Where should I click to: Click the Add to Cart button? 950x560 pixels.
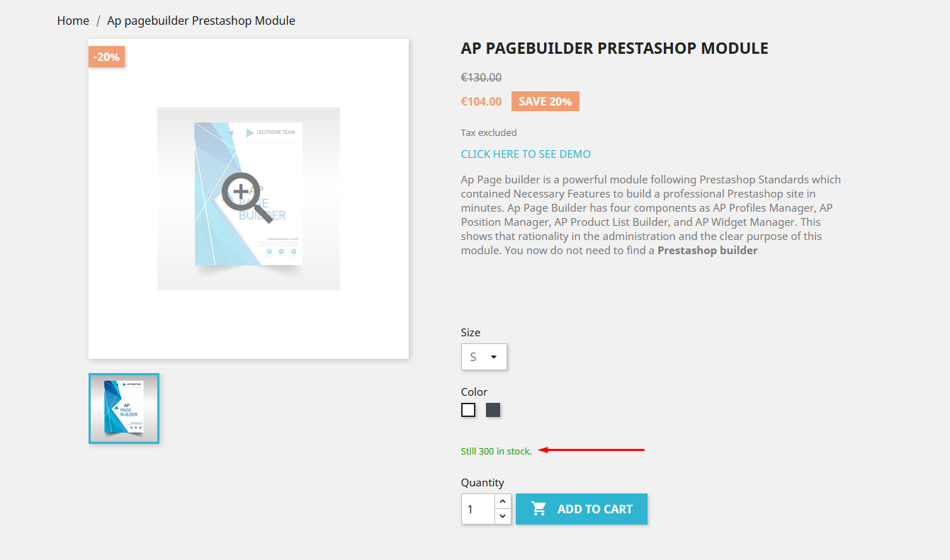582,509
